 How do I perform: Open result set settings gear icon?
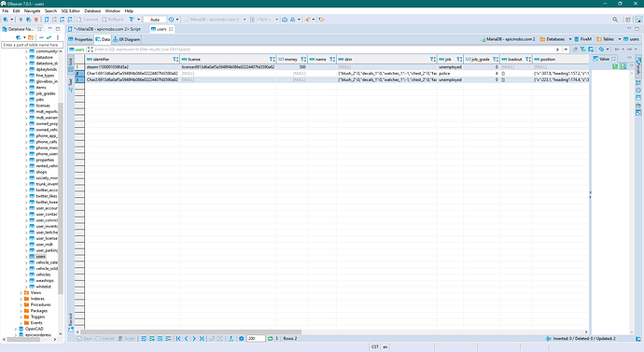(242, 338)
